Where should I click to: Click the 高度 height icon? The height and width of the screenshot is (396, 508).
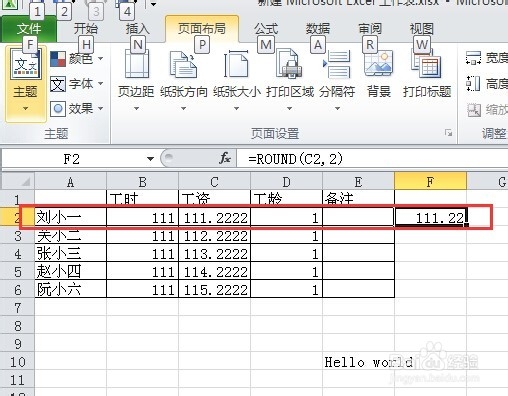pyautogui.click(x=473, y=83)
